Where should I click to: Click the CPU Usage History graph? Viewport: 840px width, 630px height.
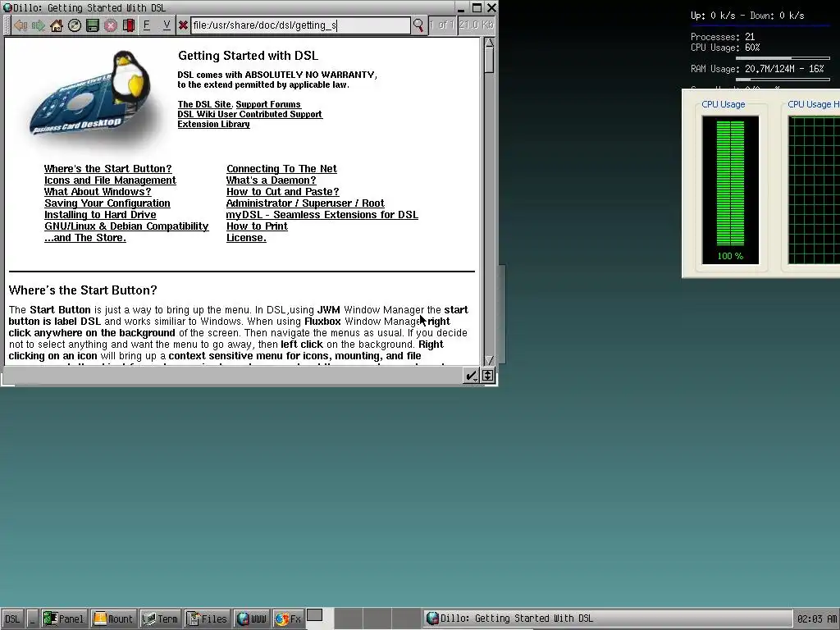coord(814,190)
